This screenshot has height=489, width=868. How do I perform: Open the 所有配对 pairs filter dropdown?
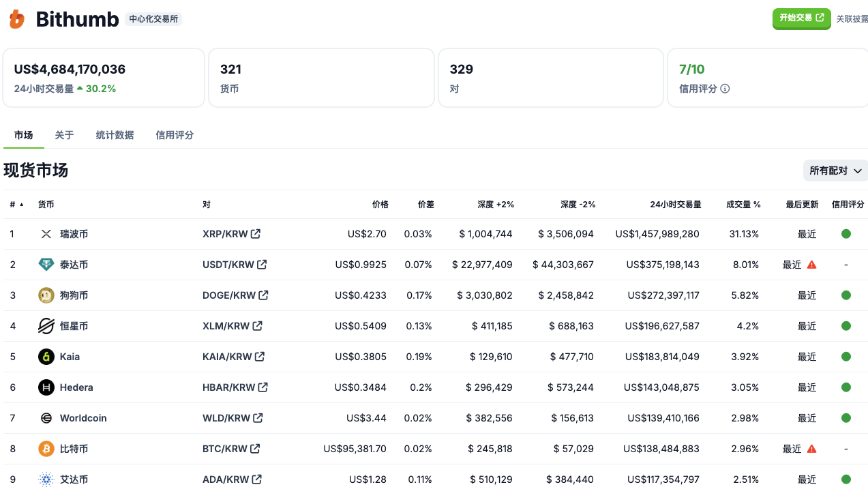tap(835, 171)
